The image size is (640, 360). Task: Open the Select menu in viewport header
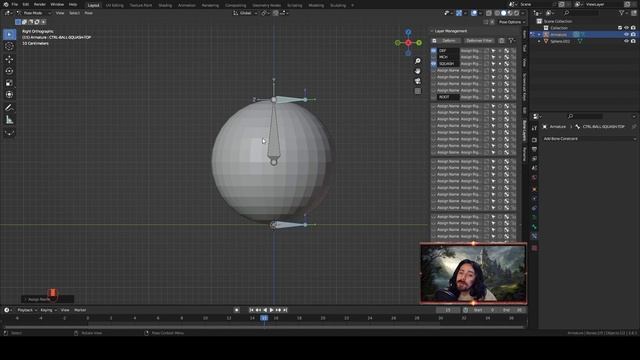click(74, 13)
